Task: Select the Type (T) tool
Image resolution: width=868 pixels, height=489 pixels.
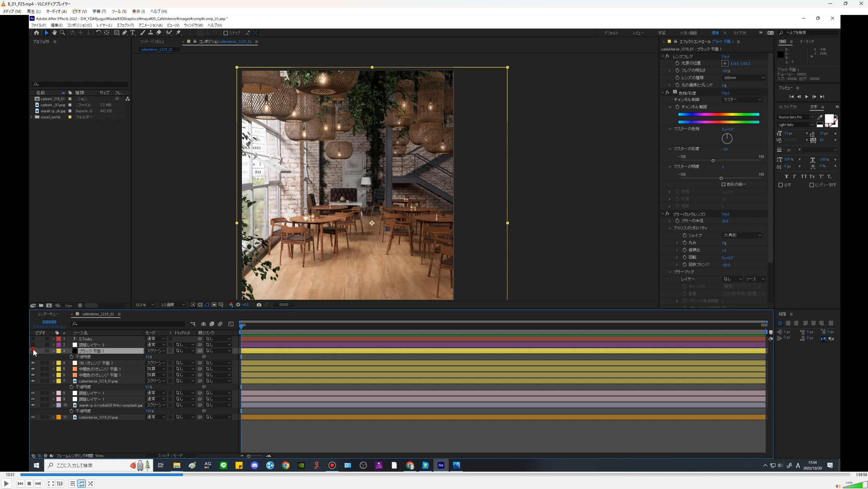Action: click(x=132, y=33)
